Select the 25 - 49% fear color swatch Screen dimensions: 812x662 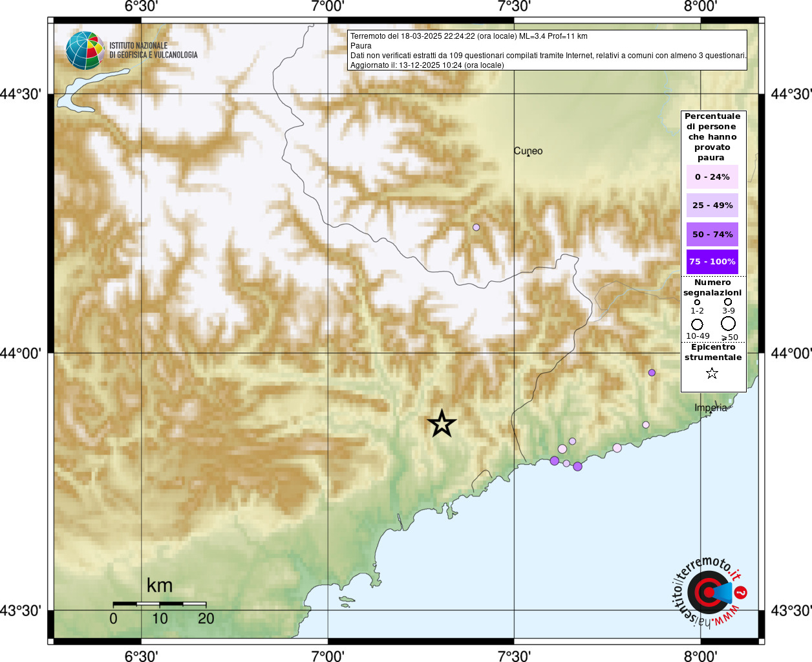tap(712, 206)
